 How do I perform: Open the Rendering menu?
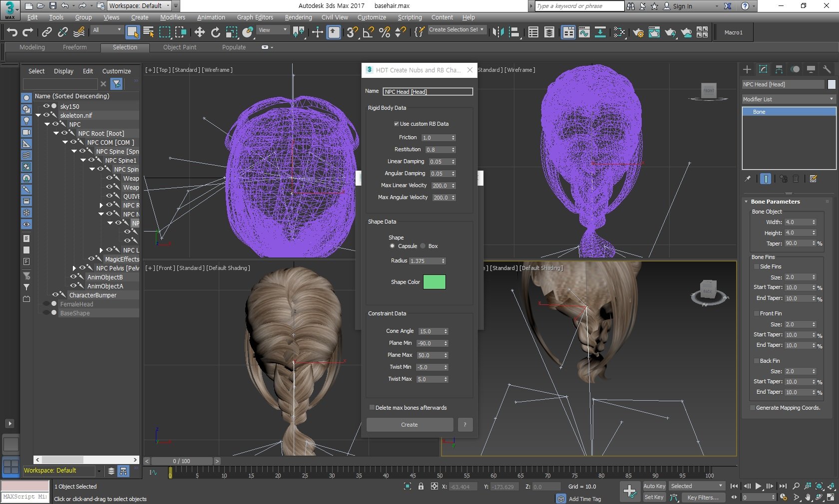(x=298, y=17)
